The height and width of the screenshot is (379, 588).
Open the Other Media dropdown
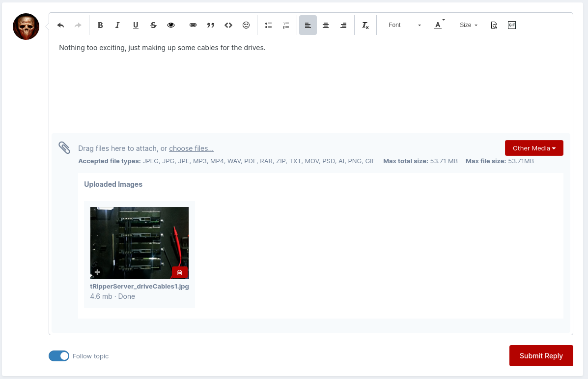(534, 148)
